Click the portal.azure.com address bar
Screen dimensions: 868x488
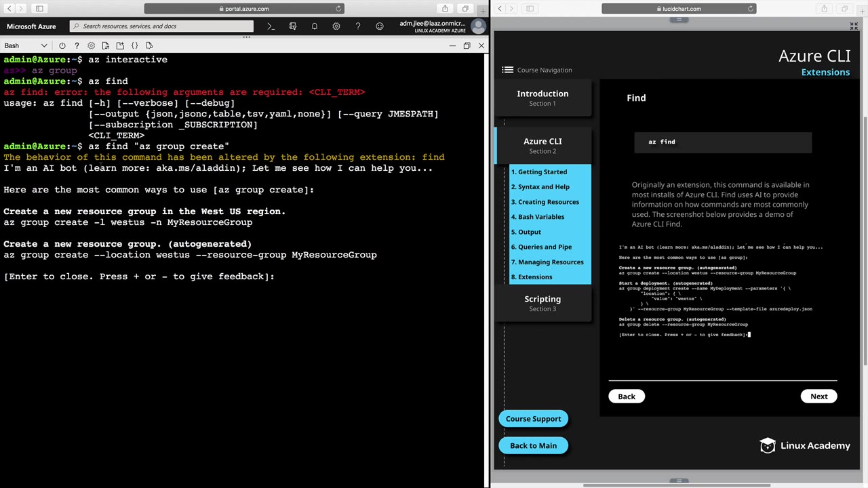[244, 9]
